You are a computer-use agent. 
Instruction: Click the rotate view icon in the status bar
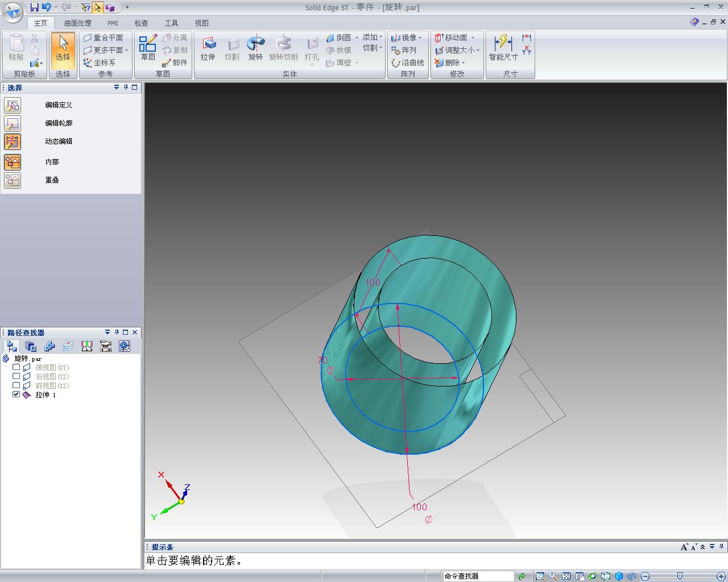[x=593, y=576]
